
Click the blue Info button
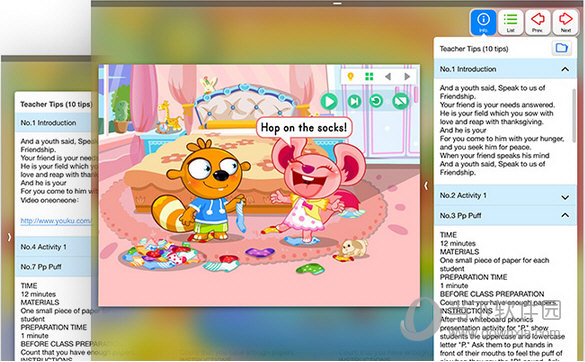[x=483, y=22]
